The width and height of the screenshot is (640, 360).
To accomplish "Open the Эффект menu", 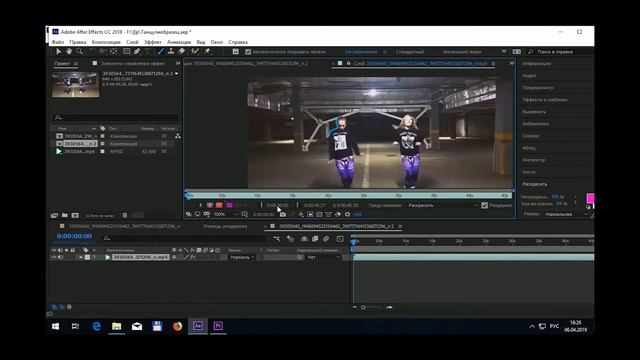I will pyautogui.click(x=153, y=42).
